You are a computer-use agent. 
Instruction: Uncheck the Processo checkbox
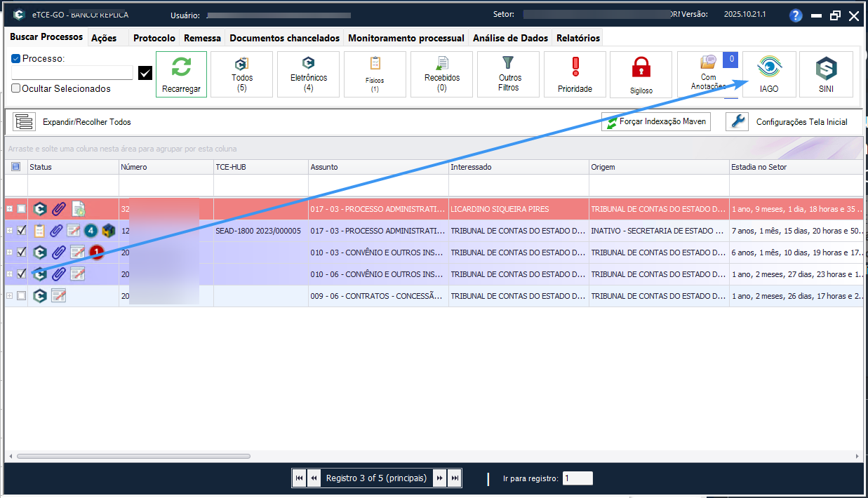16,59
